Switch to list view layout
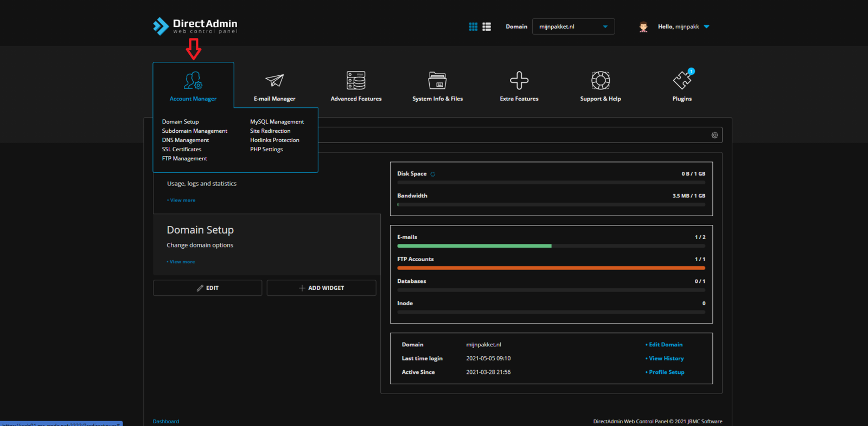Viewport: 868px width, 426px height. tap(487, 27)
